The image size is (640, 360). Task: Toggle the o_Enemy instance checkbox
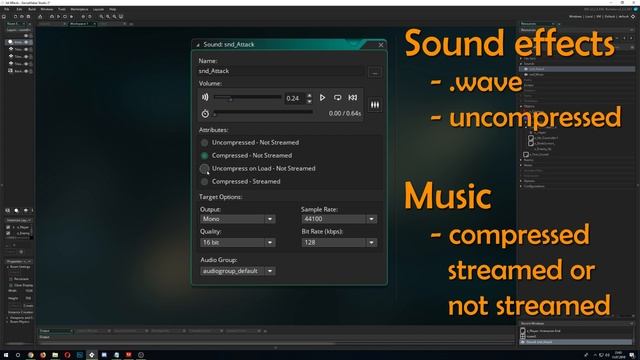click(x=8, y=233)
